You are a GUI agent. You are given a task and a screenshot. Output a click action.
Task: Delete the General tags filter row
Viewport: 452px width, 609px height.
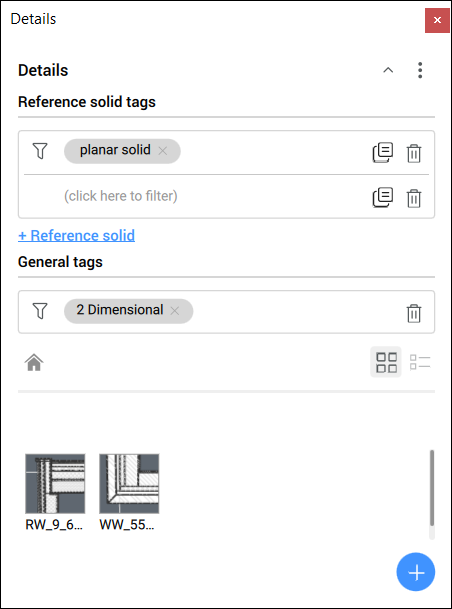tap(414, 313)
